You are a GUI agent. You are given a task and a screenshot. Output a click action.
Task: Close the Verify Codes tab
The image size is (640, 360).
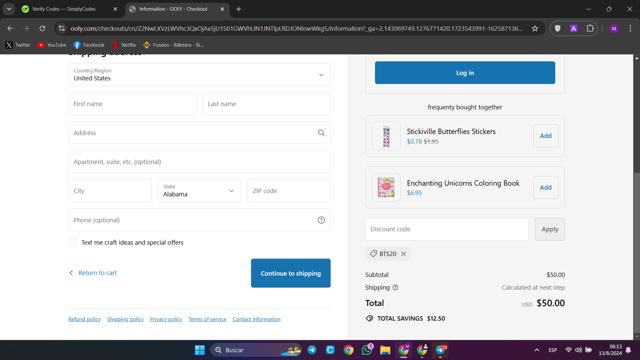coord(115,9)
